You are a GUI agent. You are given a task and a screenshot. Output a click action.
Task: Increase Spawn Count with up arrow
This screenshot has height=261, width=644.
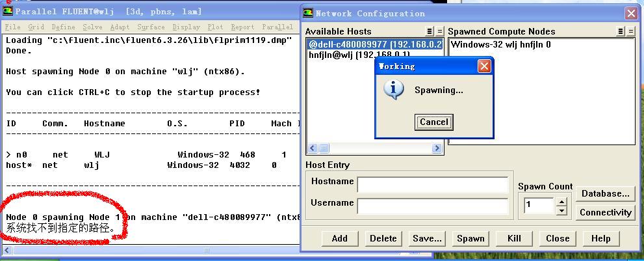(x=562, y=200)
